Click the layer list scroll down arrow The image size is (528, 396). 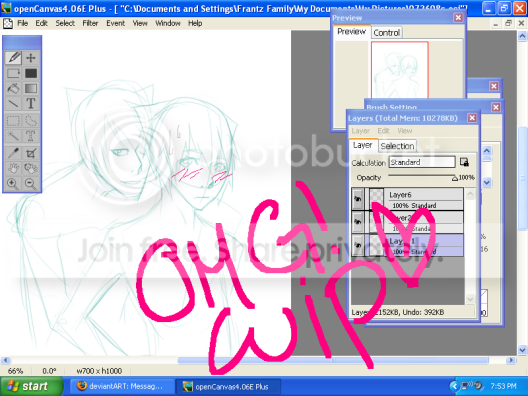click(470, 299)
